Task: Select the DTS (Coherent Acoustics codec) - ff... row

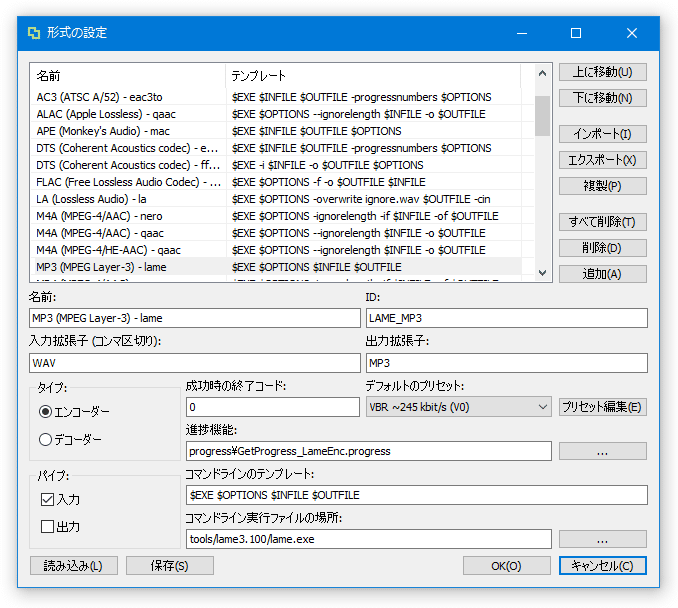Action: [276, 165]
